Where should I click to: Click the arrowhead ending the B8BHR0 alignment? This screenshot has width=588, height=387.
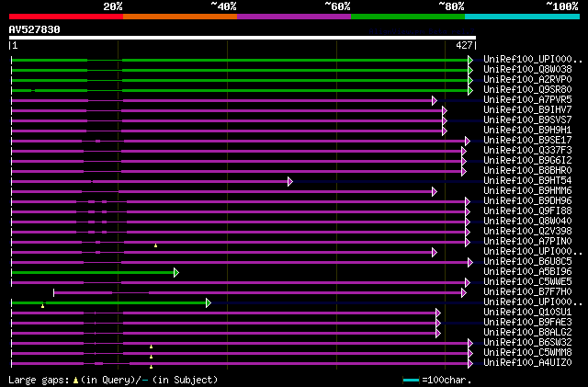coord(464,172)
